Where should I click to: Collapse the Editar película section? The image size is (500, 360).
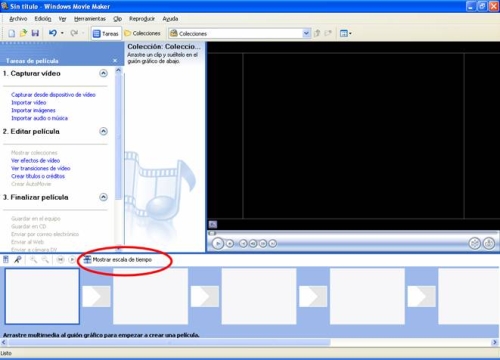(x=104, y=131)
